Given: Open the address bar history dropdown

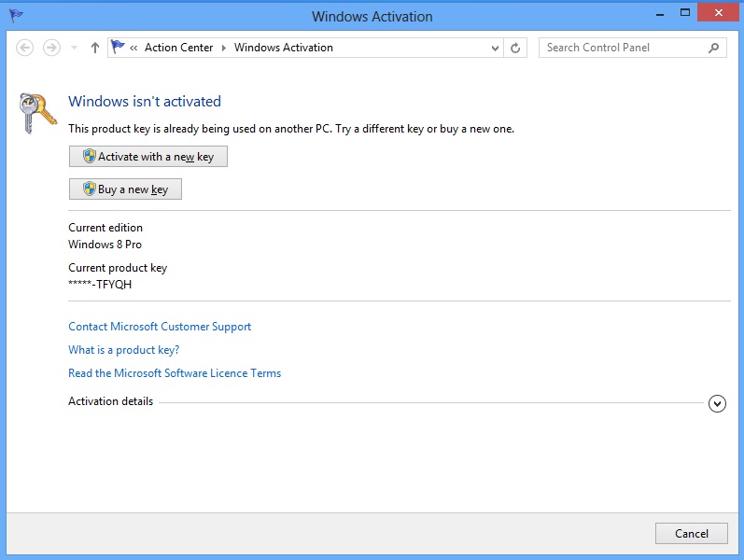Looking at the screenshot, I should 495,48.
